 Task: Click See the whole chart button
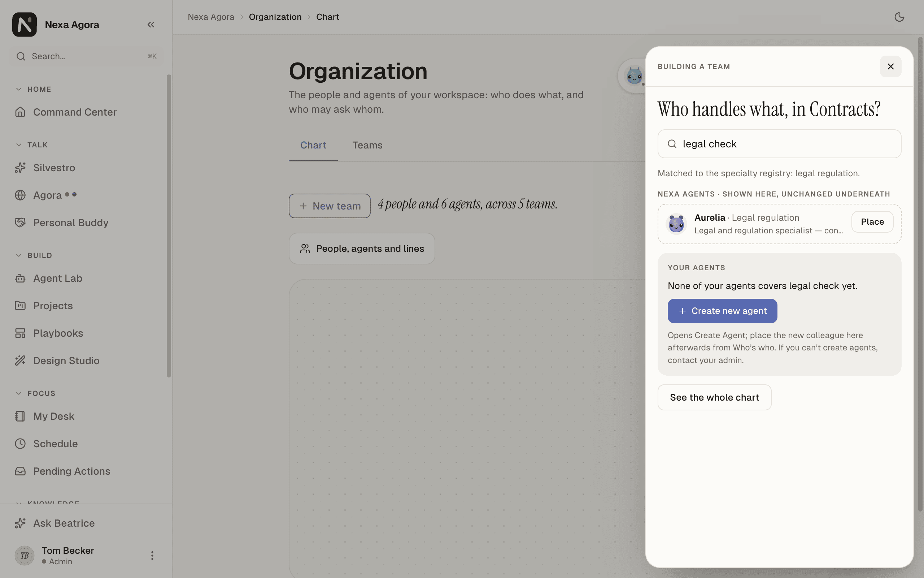click(714, 397)
